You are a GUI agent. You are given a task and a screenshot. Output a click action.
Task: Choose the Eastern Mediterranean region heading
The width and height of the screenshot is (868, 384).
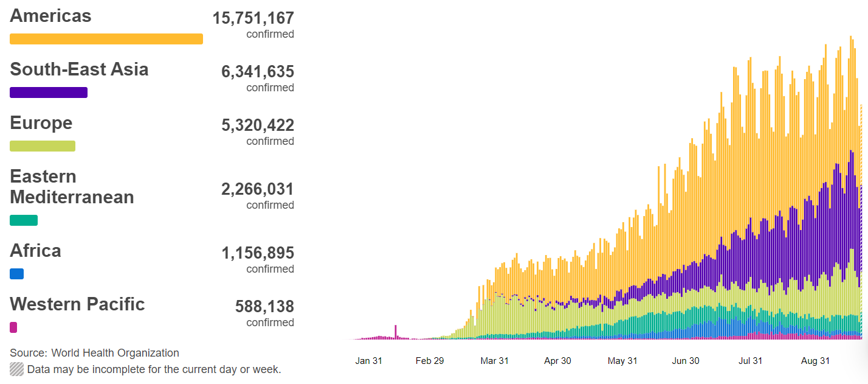tap(72, 187)
